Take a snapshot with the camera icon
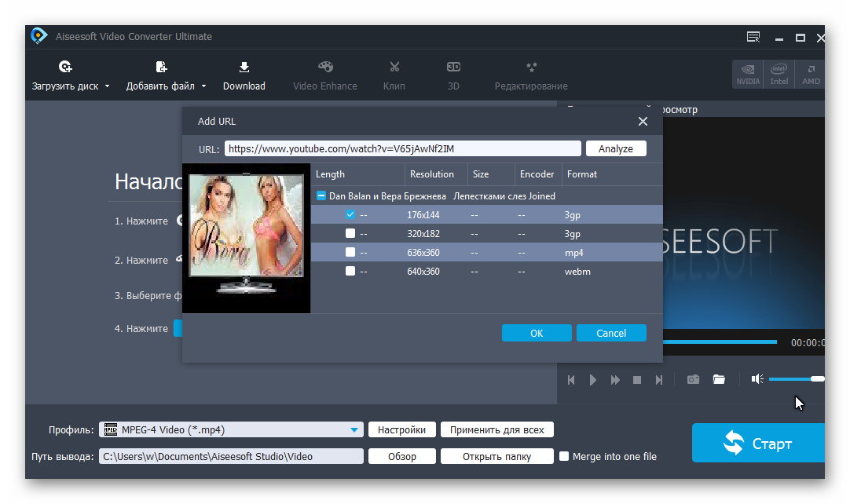The image size is (850, 504). (x=693, y=379)
